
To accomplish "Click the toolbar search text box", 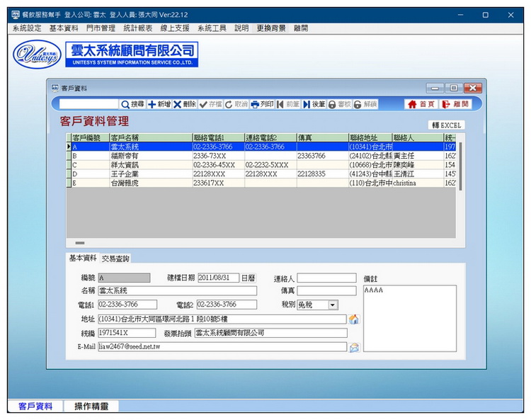I will pyautogui.click(x=88, y=104).
